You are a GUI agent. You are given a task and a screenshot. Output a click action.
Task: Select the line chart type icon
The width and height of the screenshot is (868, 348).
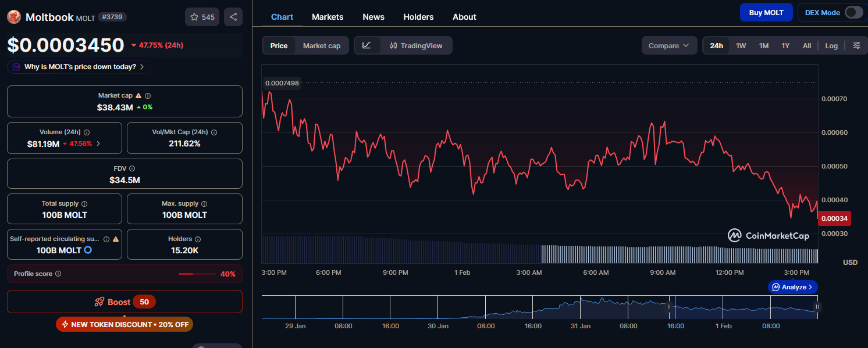(x=367, y=45)
